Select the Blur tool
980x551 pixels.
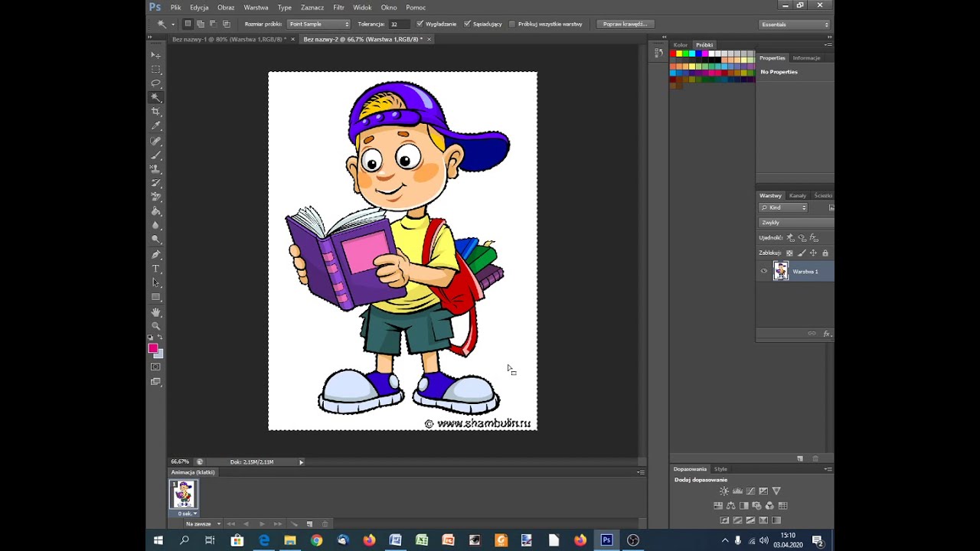[x=155, y=226]
